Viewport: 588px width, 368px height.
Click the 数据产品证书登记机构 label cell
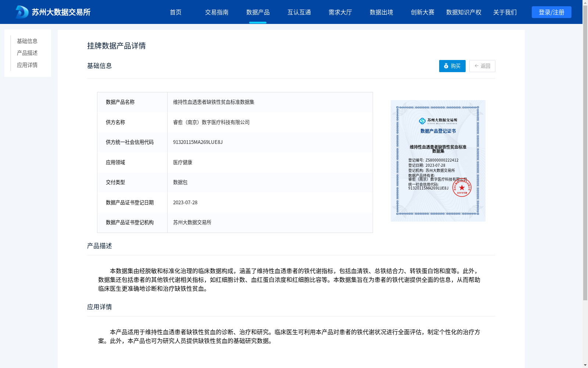click(x=132, y=223)
